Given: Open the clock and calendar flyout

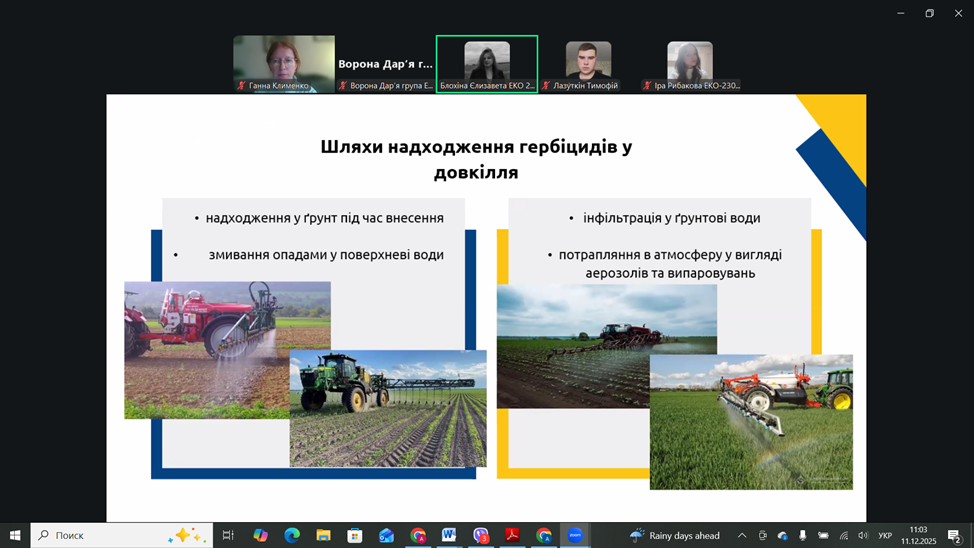Looking at the screenshot, I should [917, 536].
